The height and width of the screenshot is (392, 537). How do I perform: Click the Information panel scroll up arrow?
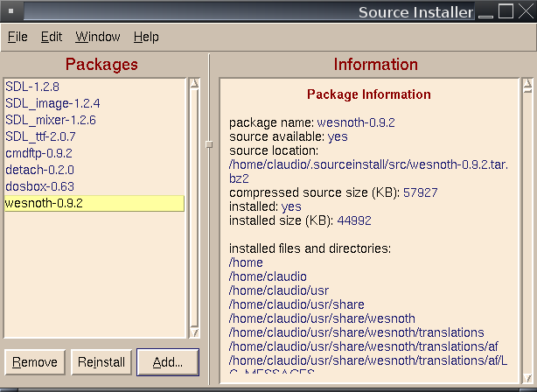(527, 85)
